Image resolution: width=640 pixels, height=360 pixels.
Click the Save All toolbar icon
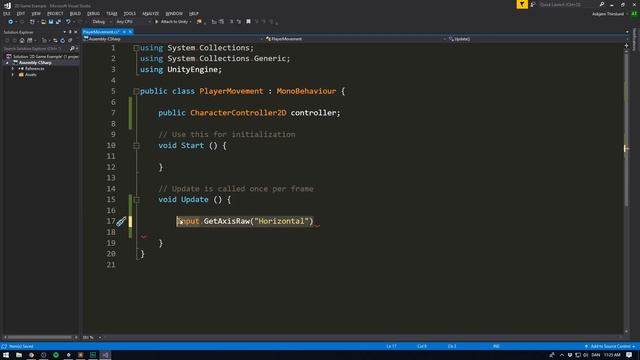tap(58, 22)
